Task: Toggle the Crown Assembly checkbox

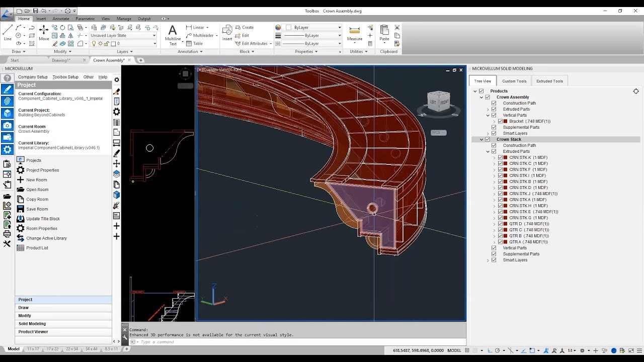Action: pos(488,97)
